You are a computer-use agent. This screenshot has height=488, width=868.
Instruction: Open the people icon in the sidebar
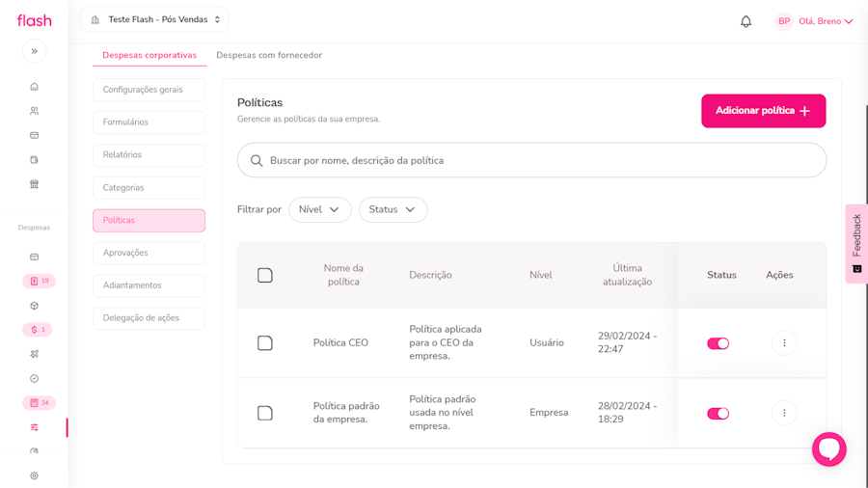(x=34, y=111)
